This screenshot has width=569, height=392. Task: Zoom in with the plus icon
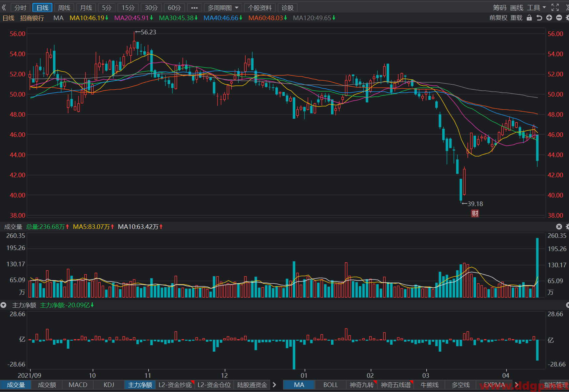[x=549, y=18]
